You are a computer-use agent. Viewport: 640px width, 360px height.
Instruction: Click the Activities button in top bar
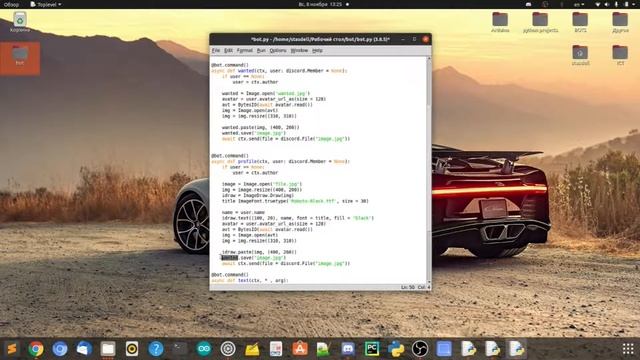pos(11,4)
